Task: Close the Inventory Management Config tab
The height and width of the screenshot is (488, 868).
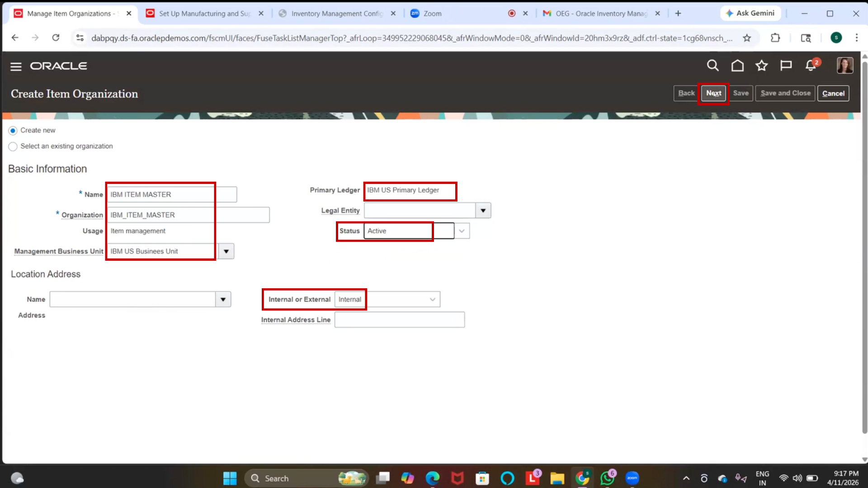Action: (x=393, y=14)
